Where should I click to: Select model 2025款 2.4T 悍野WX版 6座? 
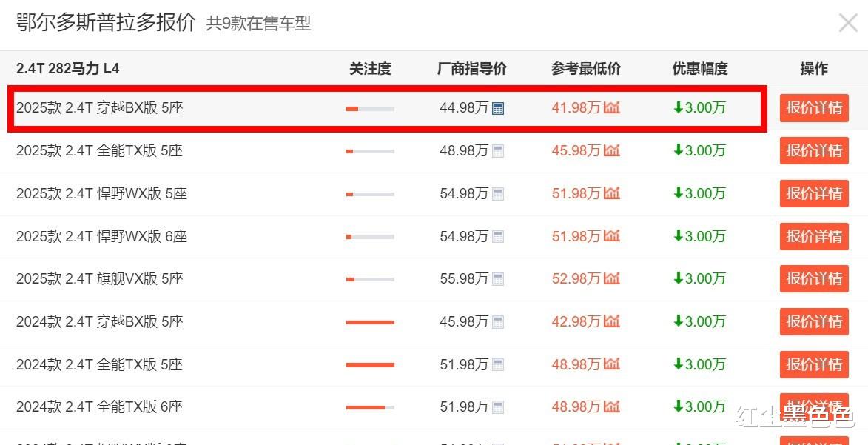pyautogui.click(x=102, y=237)
